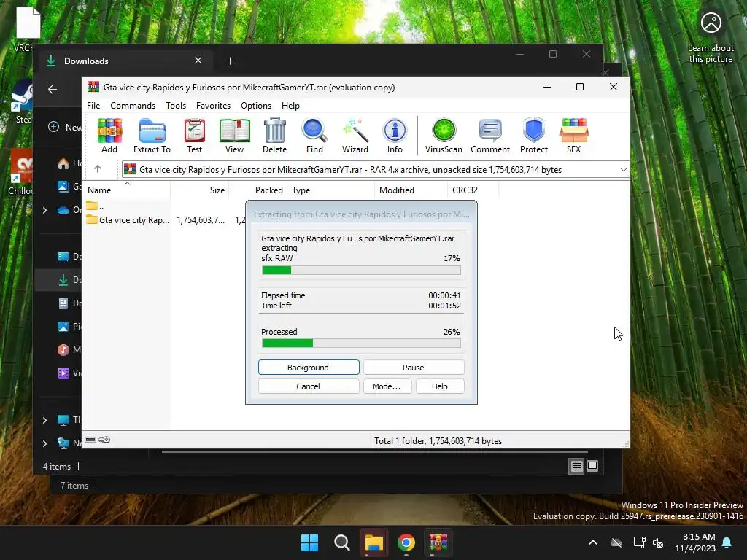Open the Comment tool
Screen dimensions: 747x560
pyautogui.click(x=490, y=136)
